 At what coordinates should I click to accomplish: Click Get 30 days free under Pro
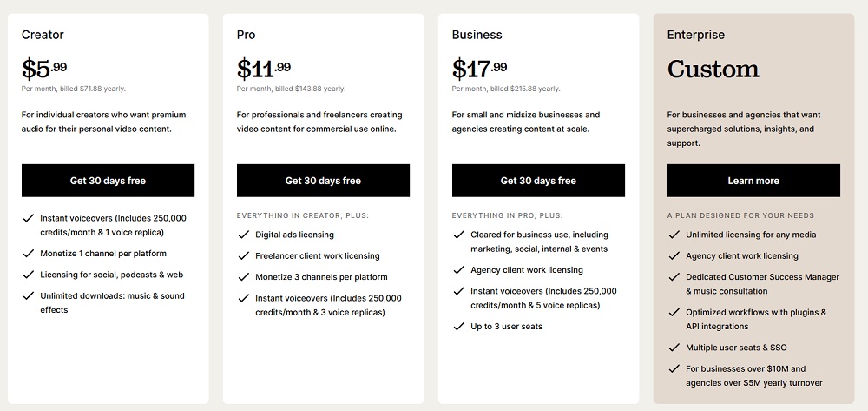click(x=323, y=181)
